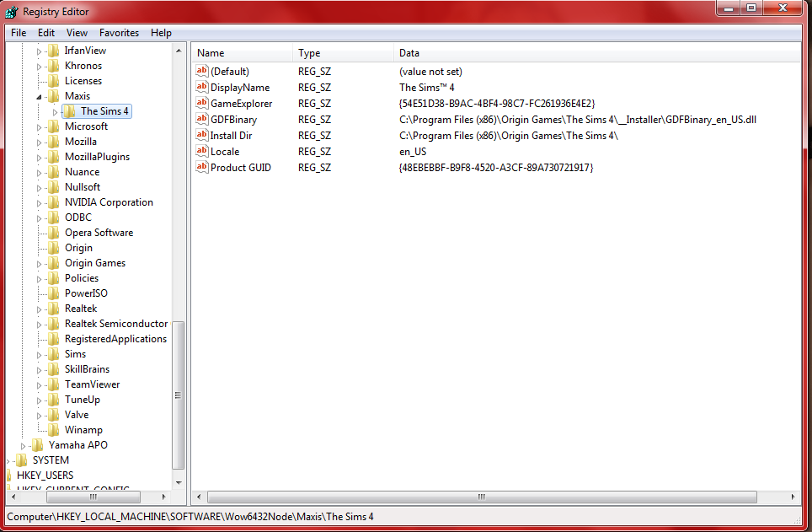
Task: Expand the NVIDIA Corporation key
Action: click(39, 202)
